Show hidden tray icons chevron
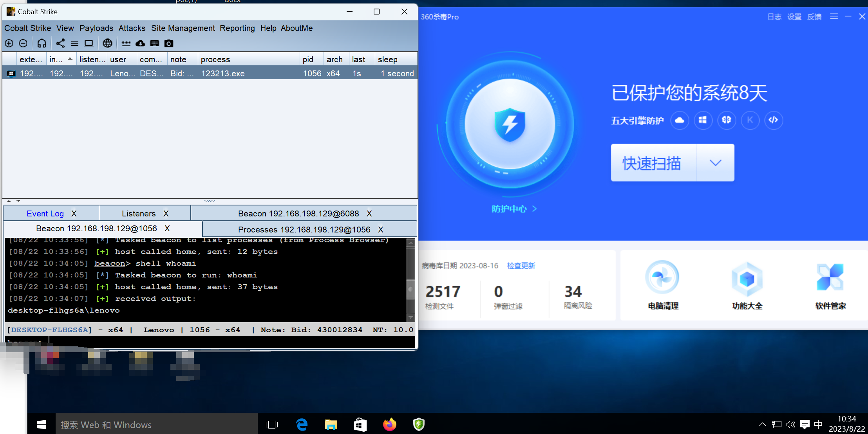The width and height of the screenshot is (868, 434). pos(762,424)
